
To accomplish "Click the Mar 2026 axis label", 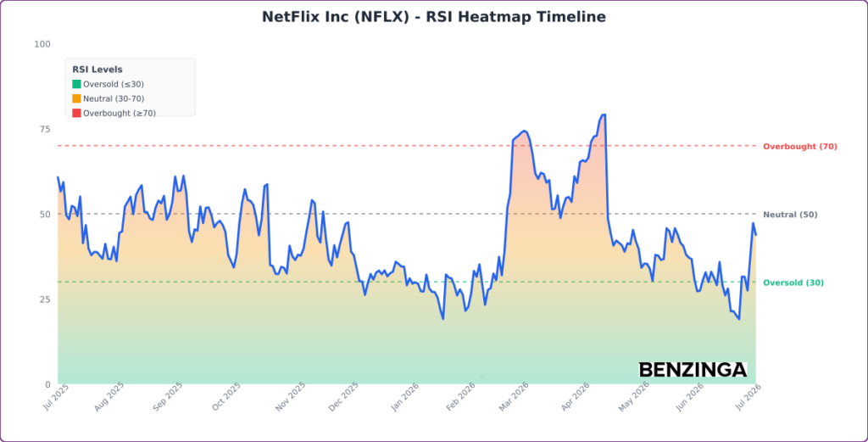I will 514,396.
